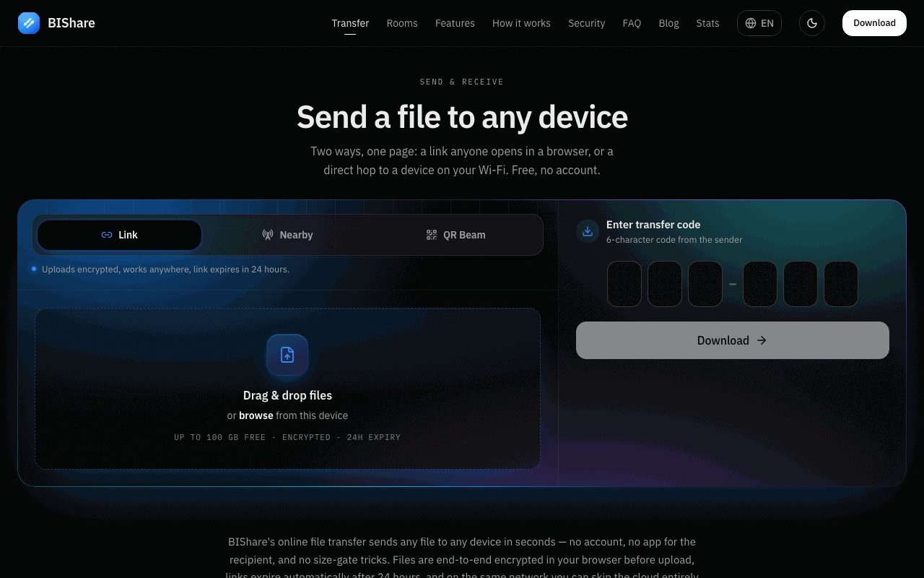Focus fifth transfer code character box
The height and width of the screenshot is (578, 924).
801,284
